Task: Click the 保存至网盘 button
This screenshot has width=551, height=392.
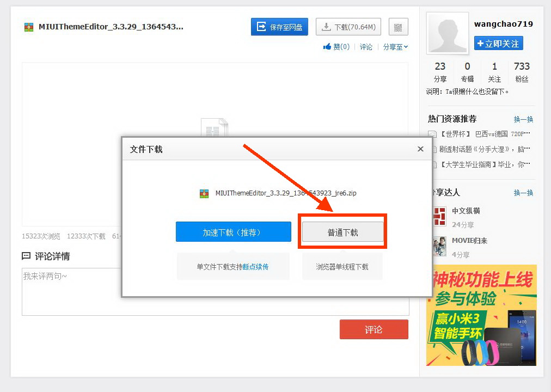Action: click(279, 27)
